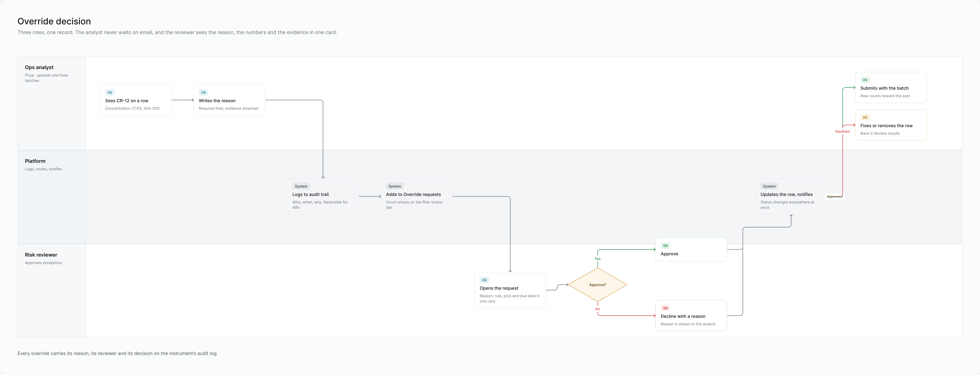Image resolution: width=980 pixels, height=375 pixels.
Task: Click "Status changes everywhere at once" text
Action: point(787,205)
